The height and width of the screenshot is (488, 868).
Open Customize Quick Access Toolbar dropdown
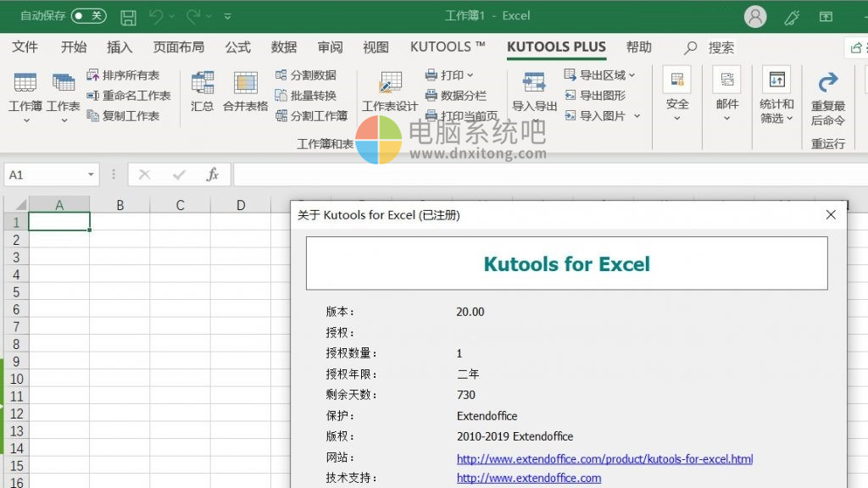click(x=227, y=17)
